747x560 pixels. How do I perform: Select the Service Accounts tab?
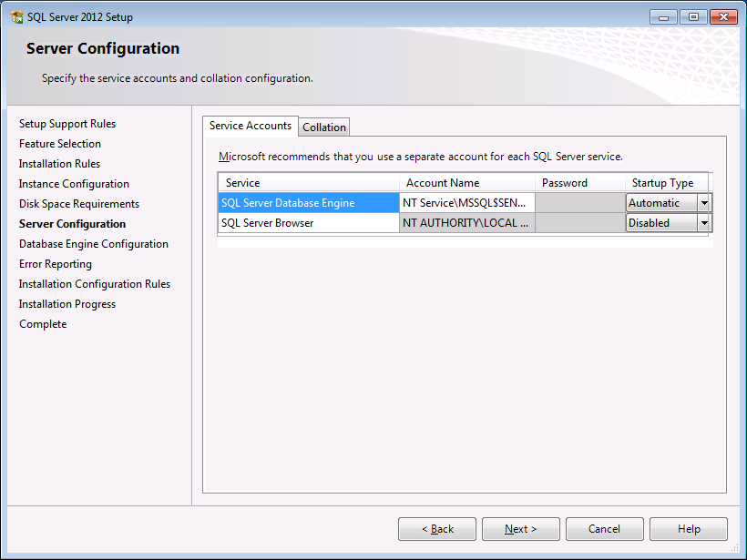[x=250, y=127]
